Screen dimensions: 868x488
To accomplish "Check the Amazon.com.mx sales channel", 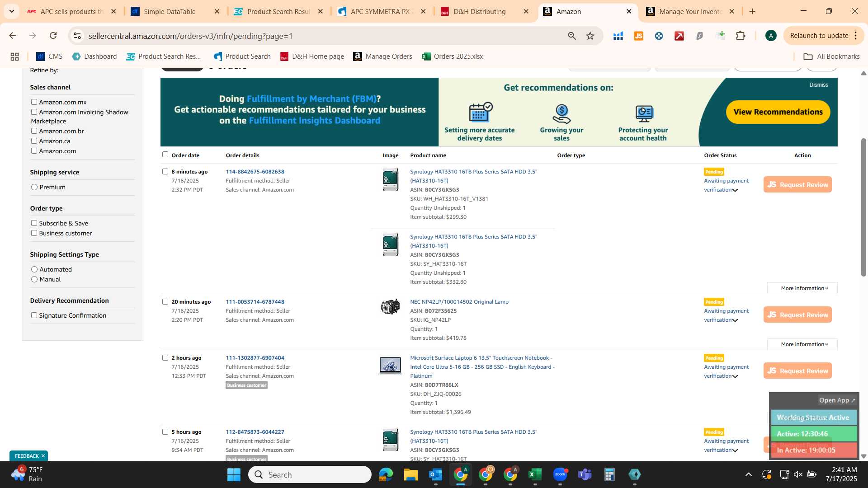I will point(34,102).
